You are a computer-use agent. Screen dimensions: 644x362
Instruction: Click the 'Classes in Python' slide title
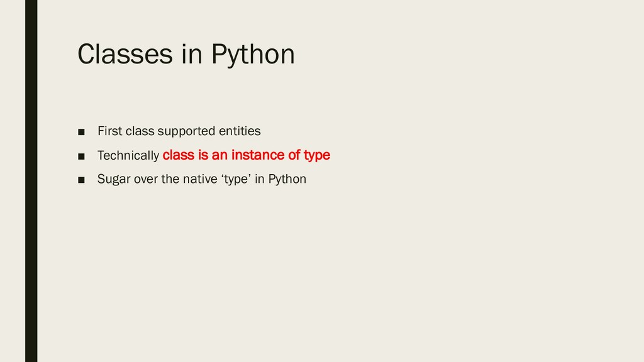coord(186,55)
